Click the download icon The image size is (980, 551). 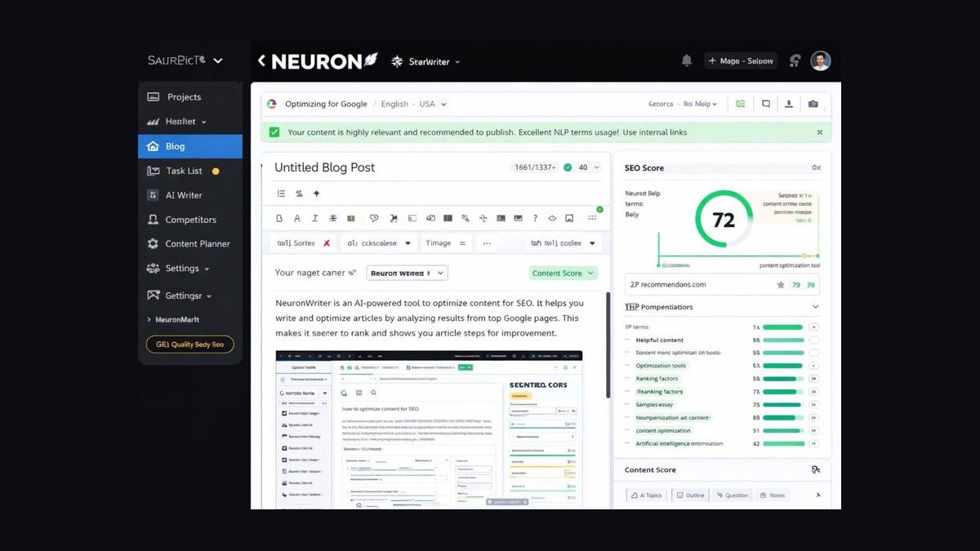click(x=789, y=104)
